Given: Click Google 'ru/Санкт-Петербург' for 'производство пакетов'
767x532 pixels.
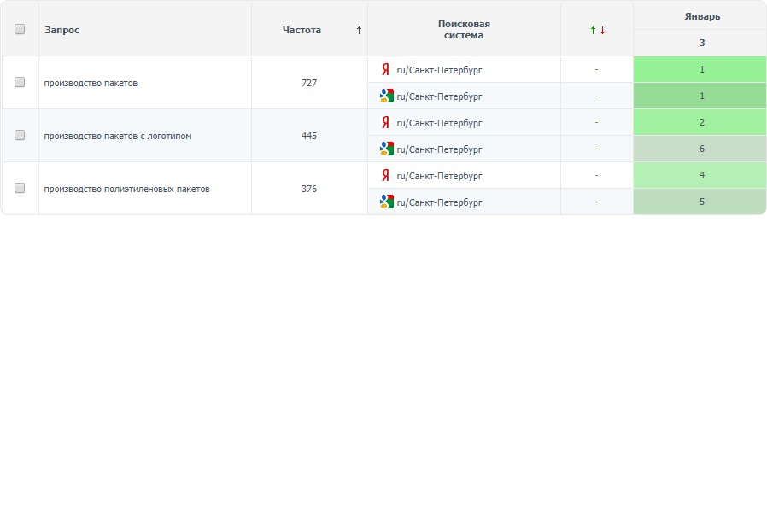Looking at the screenshot, I should click(439, 96).
